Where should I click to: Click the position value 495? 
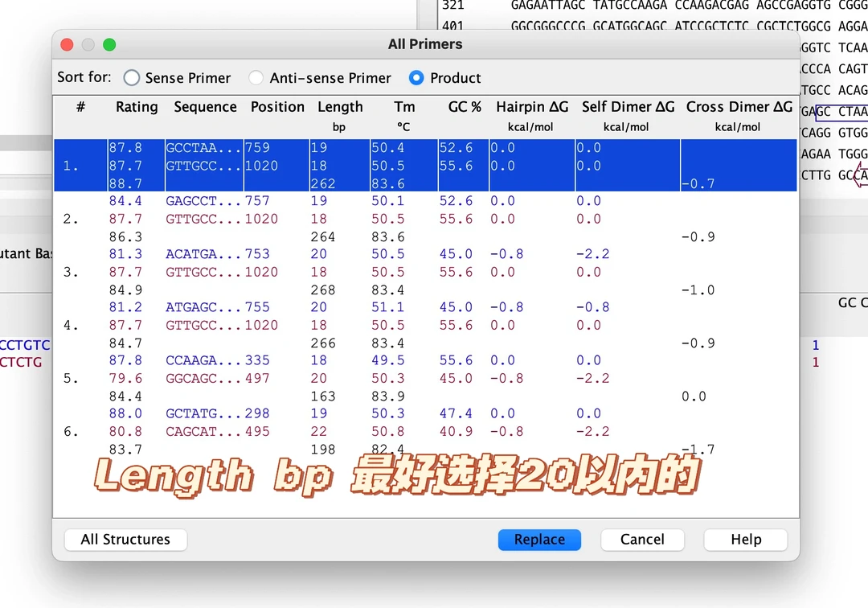point(257,431)
